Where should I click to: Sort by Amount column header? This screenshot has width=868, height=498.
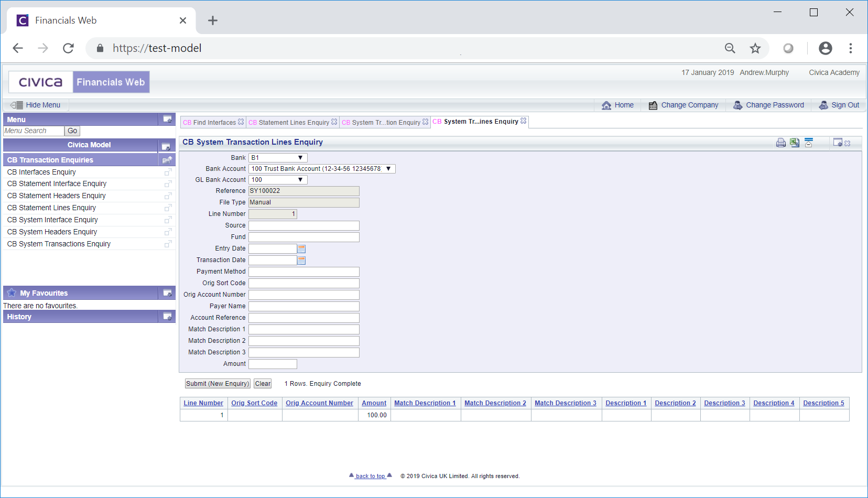point(374,403)
